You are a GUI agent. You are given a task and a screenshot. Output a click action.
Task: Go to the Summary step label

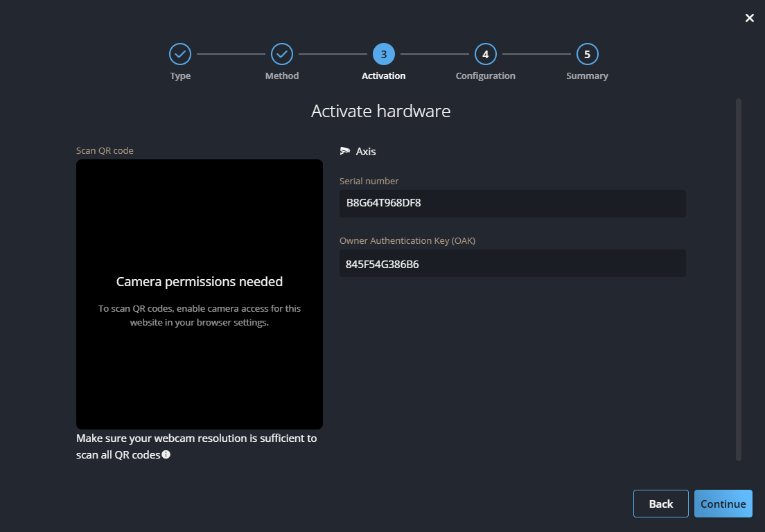click(587, 76)
